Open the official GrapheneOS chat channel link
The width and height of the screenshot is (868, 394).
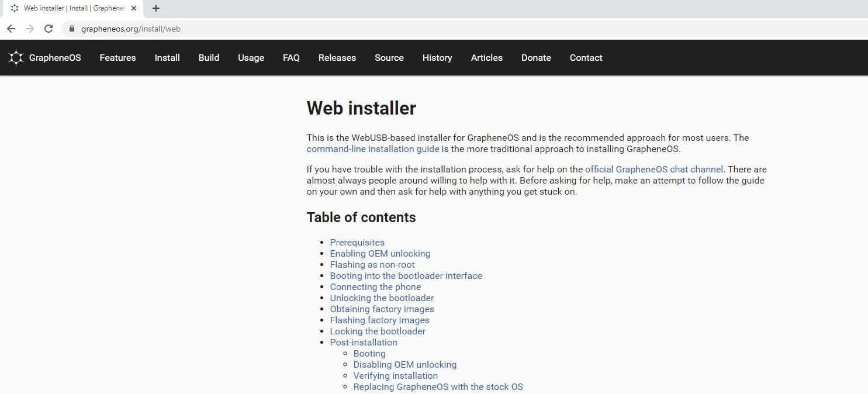654,170
